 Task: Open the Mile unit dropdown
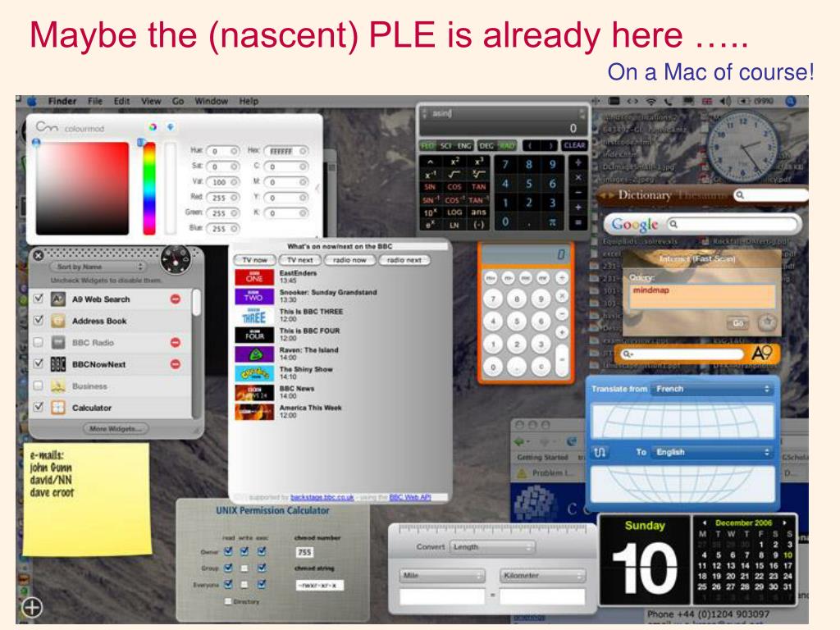pyautogui.click(x=442, y=575)
